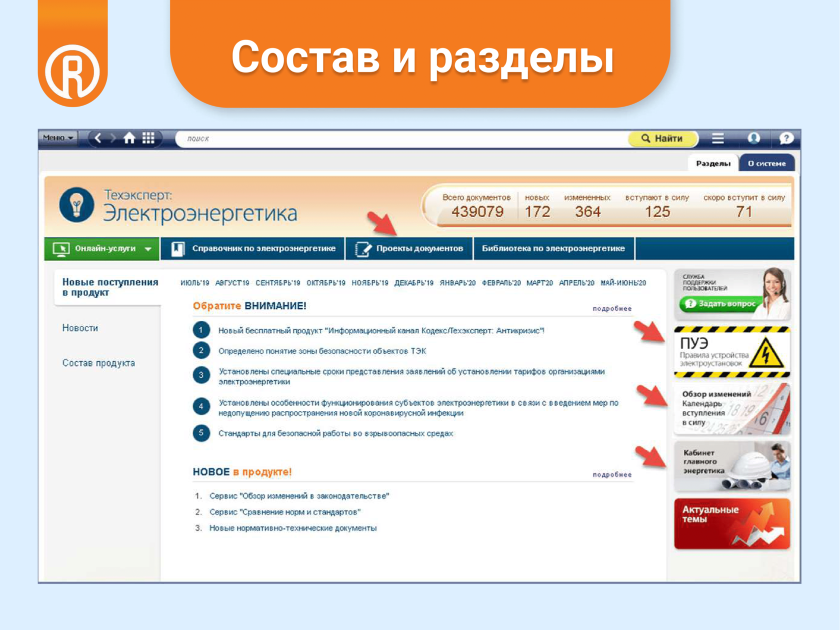Open news about Антикризис information channel
Viewport: 840px width, 630px height.
point(381,331)
